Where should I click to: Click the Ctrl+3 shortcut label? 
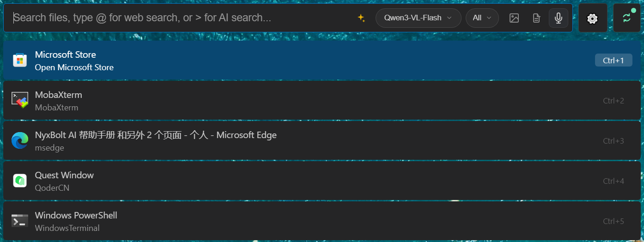click(614, 141)
